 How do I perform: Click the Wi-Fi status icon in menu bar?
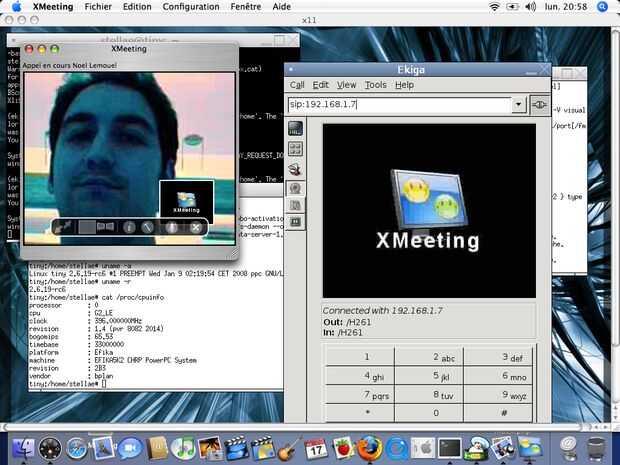pos(494,7)
